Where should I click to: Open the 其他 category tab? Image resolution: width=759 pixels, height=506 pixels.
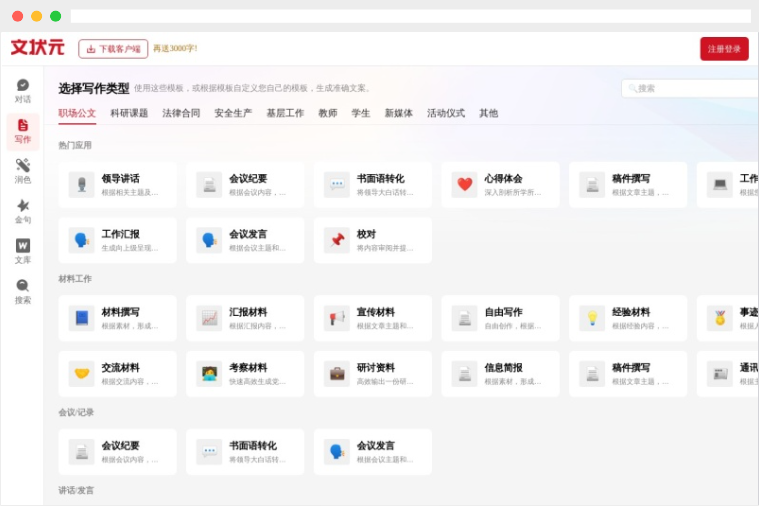pos(488,113)
